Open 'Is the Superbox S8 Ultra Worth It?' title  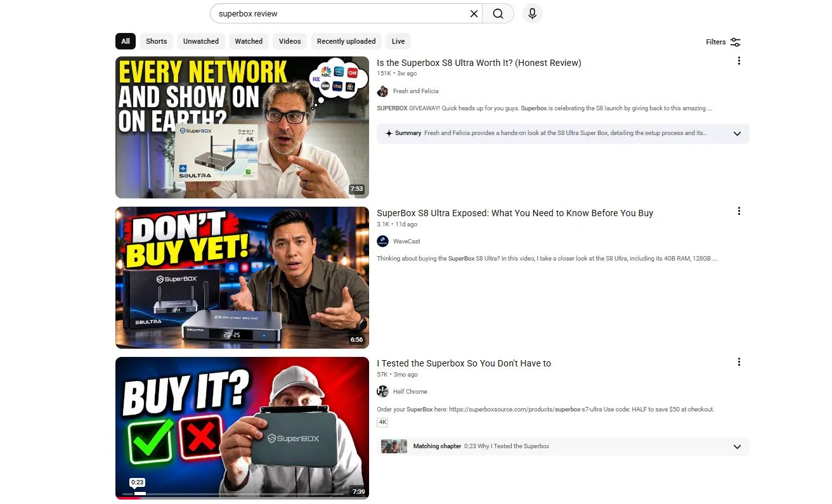[x=479, y=63]
